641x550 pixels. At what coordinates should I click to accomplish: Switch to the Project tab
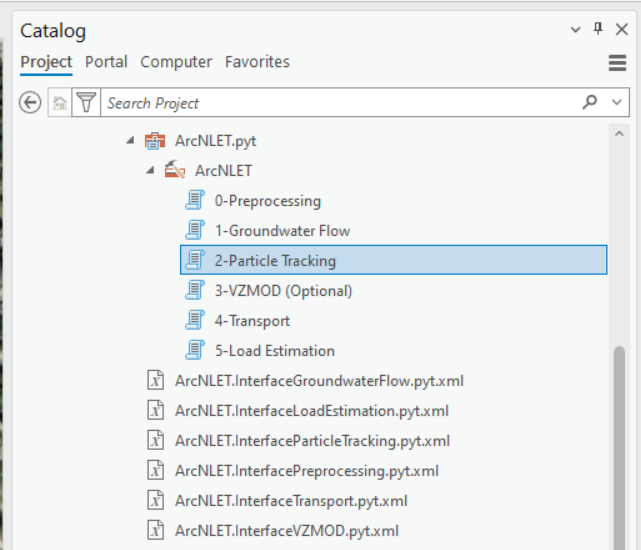click(x=46, y=62)
